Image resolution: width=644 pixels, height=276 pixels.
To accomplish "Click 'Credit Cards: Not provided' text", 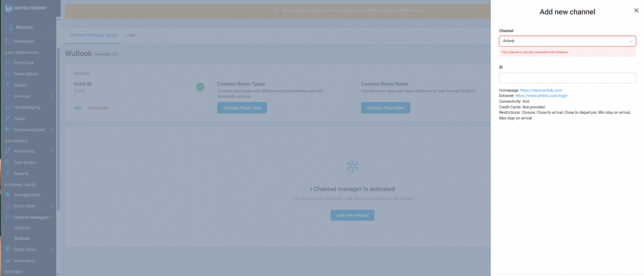I will click(x=522, y=107).
